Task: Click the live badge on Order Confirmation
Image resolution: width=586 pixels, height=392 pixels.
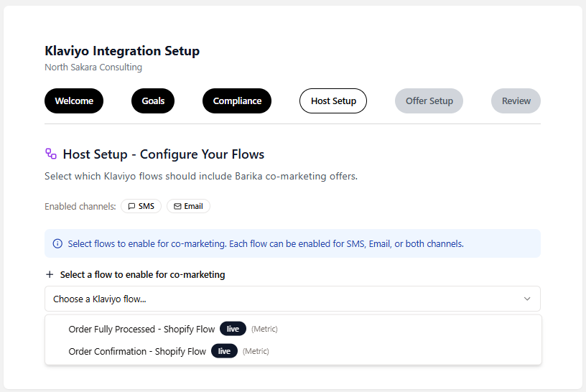Action: pyautogui.click(x=224, y=351)
